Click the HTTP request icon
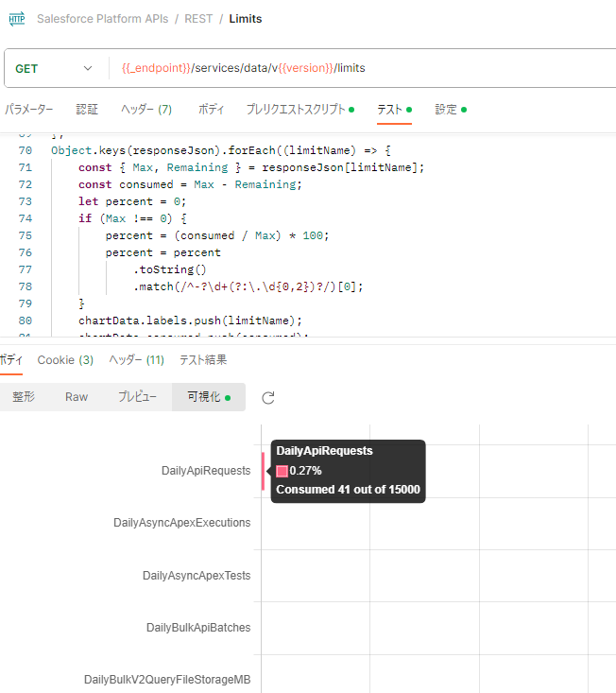 tap(17, 19)
